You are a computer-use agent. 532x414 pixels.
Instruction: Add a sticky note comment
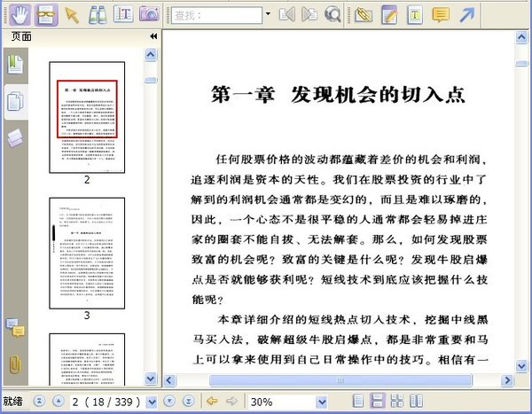(x=441, y=15)
